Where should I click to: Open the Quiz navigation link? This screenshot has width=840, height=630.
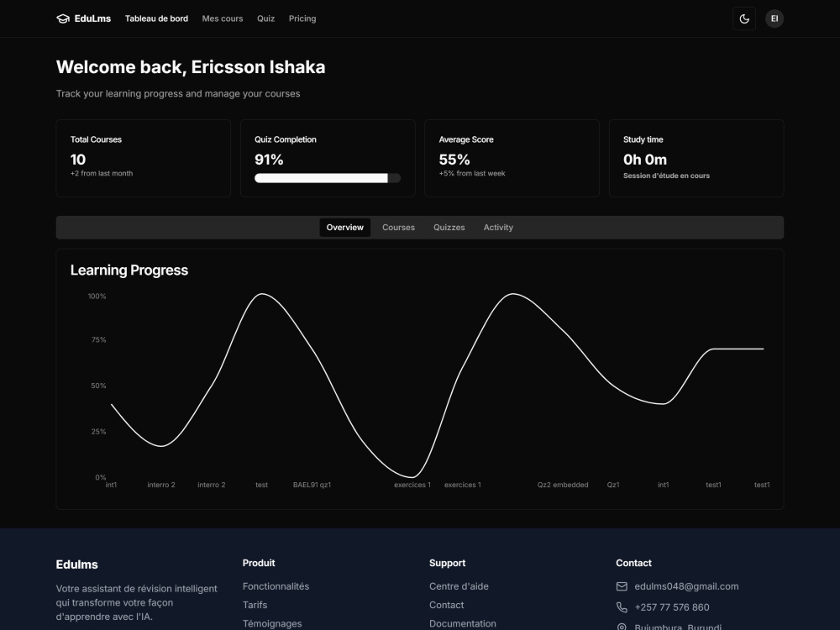point(265,18)
